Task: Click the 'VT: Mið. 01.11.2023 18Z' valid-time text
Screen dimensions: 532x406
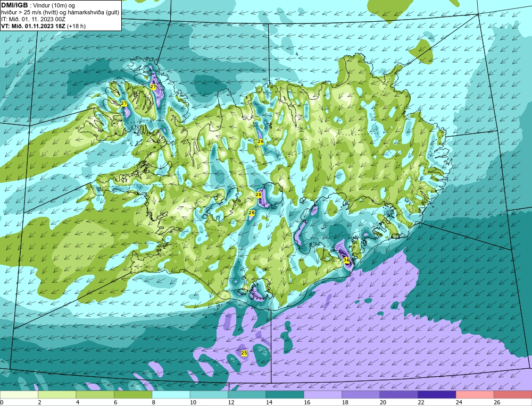Action: click(34, 26)
